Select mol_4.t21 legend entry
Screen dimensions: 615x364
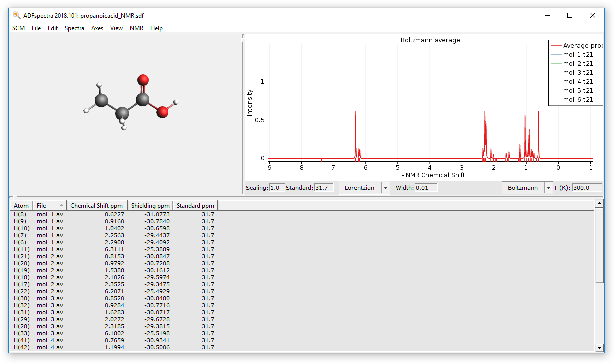[x=572, y=82]
